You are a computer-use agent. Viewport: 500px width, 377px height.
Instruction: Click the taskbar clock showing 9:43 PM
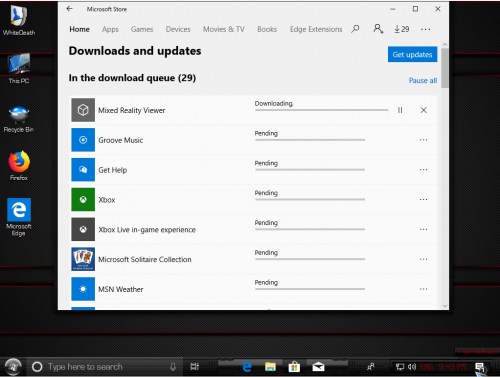452,367
